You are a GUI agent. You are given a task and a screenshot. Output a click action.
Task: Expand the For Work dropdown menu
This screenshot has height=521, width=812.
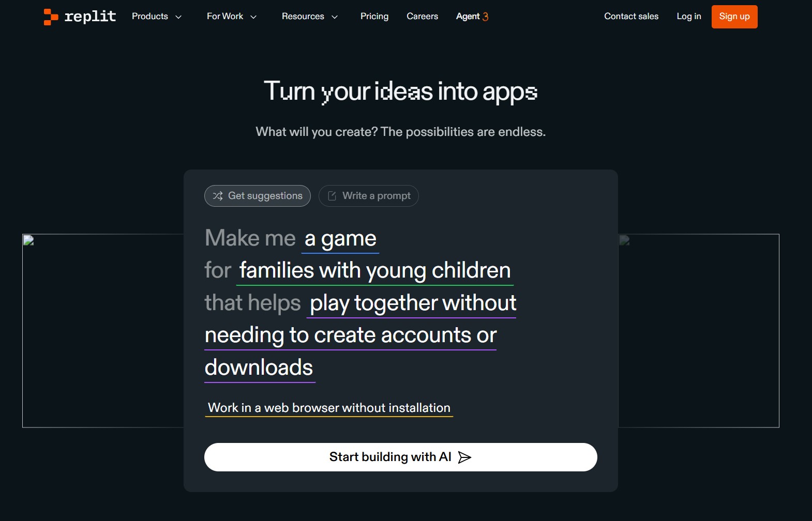point(231,17)
